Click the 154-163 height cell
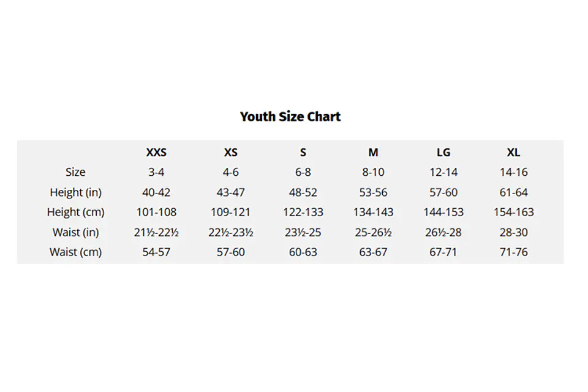This screenshot has width=588, height=392. pos(513,212)
